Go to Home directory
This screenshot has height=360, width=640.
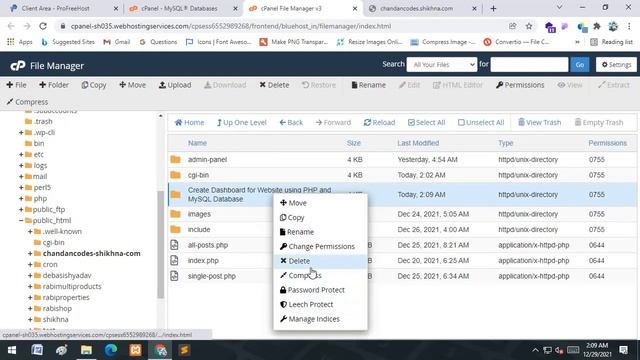pyautogui.click(x=189, y=122)
